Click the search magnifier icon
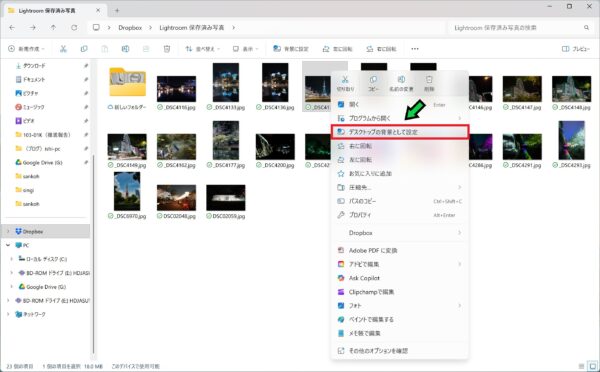 pyautogui.click(x=586, y=28)
